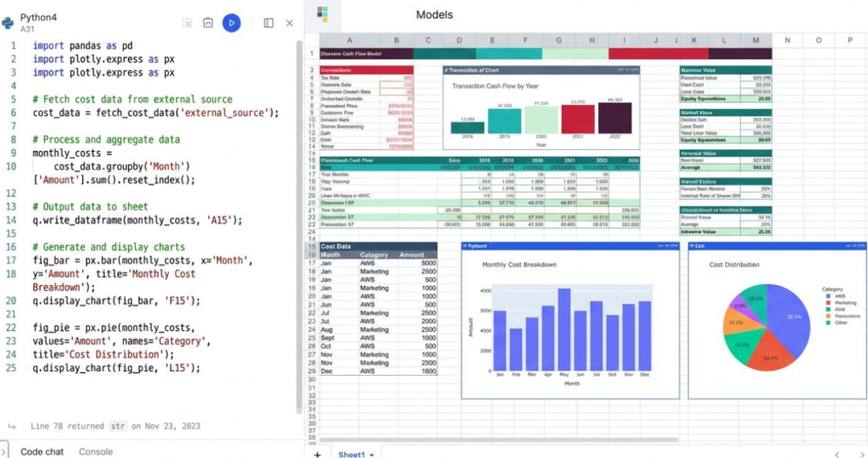The image size is (868, 458).
Task: Click the Python4 bar chart panel header
Action: tap(570, 246)
